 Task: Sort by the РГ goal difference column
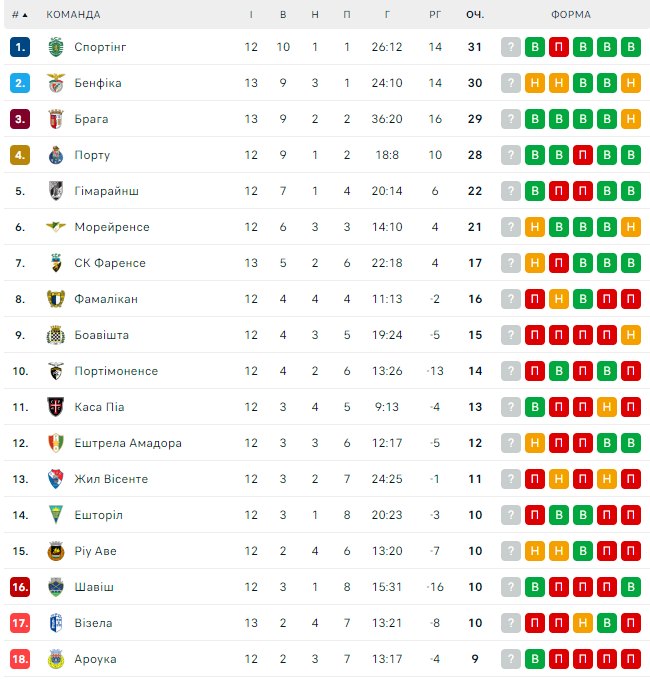tap(435, 15)
